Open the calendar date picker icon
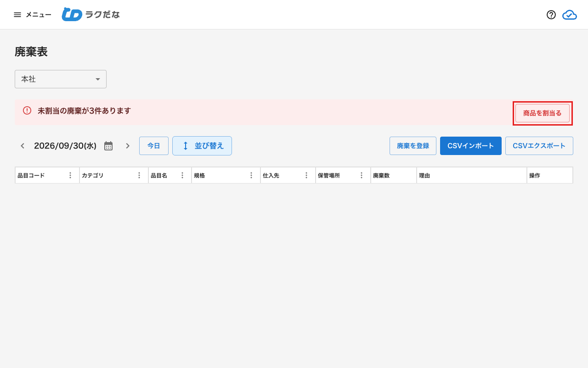 (x=108, y=146)
